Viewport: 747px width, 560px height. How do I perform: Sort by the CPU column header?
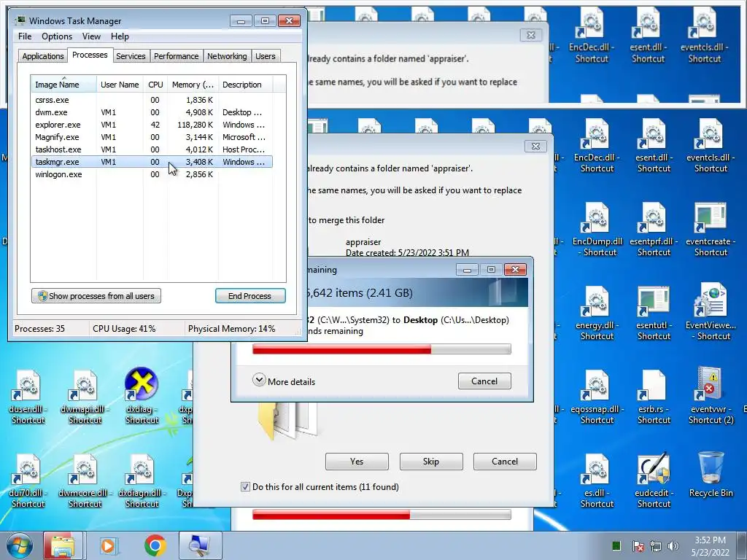(155, 85)
